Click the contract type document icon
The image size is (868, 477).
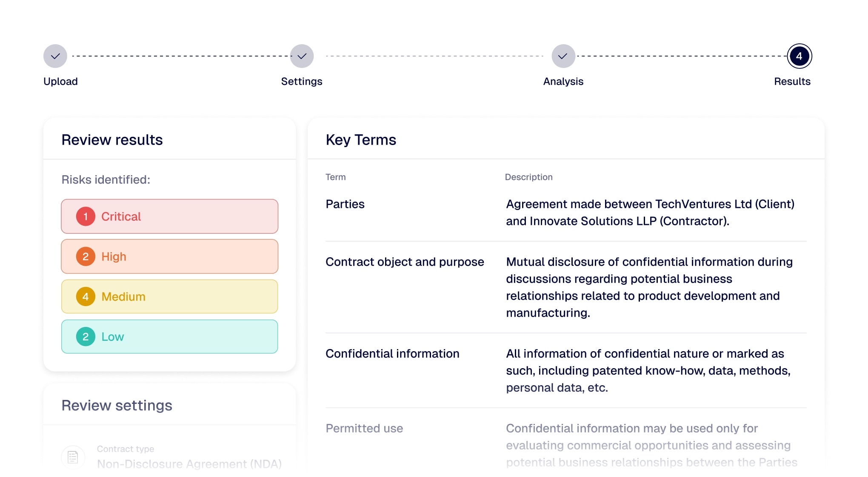(73, 457)
